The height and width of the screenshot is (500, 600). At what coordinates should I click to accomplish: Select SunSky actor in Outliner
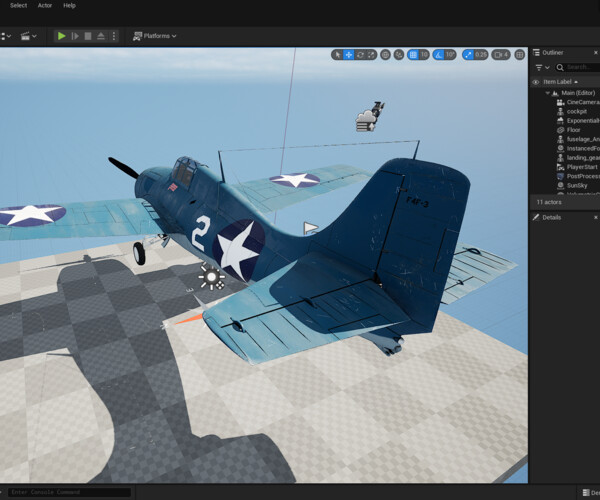point(578,185)
